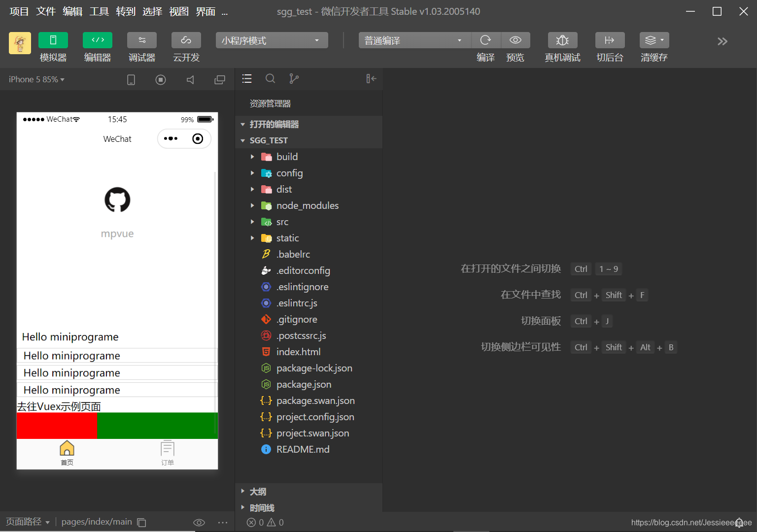The height and width of the screenshot is (532, 757).
Task: Open the 普通编译 compile mode dropdown
Action: [x=415, y=40]
